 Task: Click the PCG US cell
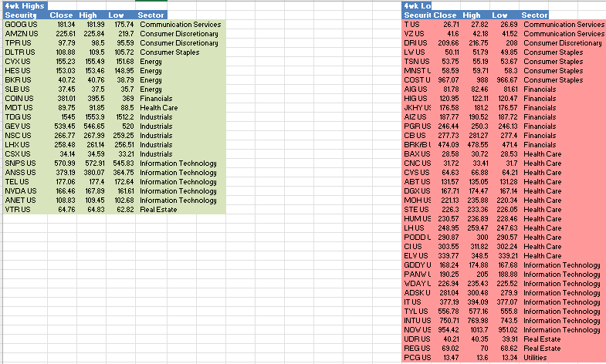(417, 358)
